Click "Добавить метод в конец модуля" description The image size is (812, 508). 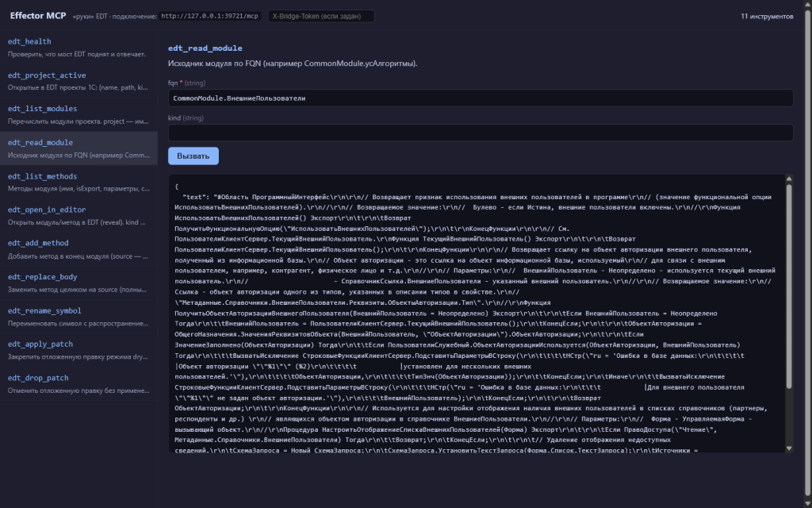(x=79, y=256)
